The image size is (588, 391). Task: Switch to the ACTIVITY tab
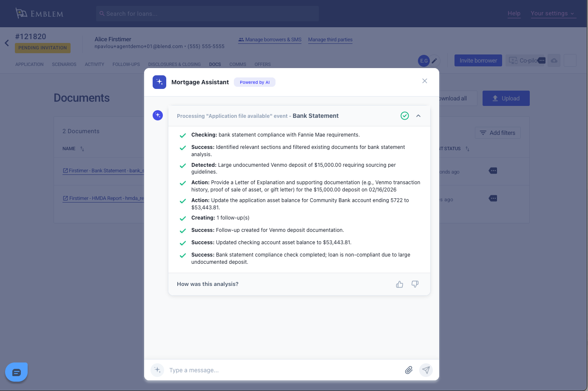[94, 65]
